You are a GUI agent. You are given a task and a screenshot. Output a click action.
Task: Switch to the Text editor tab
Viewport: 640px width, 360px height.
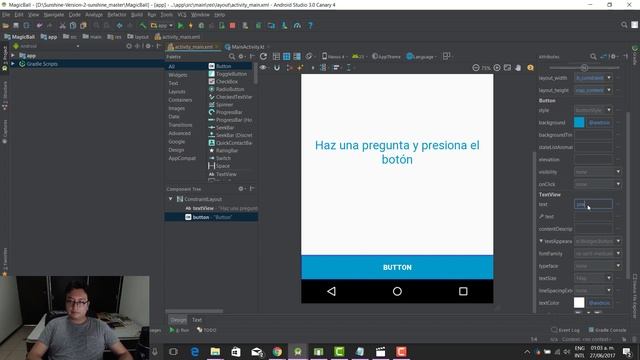[197, 320]
